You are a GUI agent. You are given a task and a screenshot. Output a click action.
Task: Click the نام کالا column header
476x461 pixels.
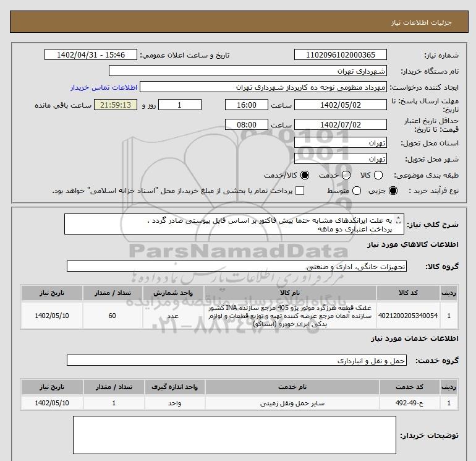tap(290, 293)
